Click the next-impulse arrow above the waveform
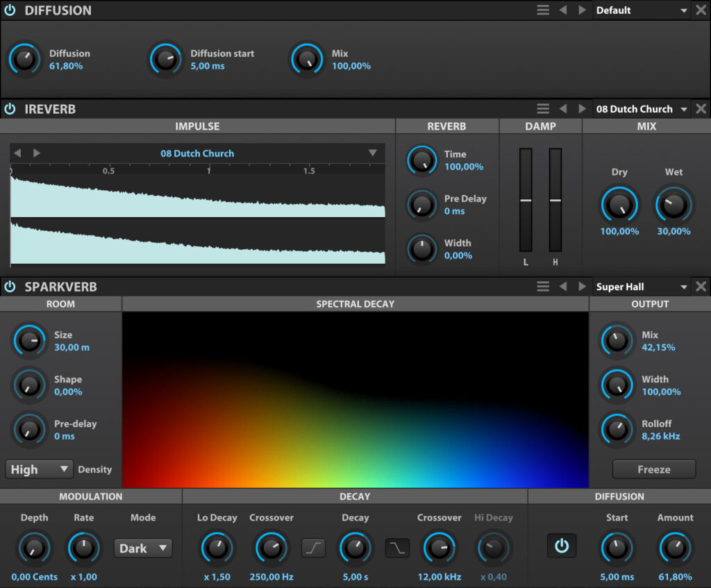711x588 pixels. tap(36, 153)
